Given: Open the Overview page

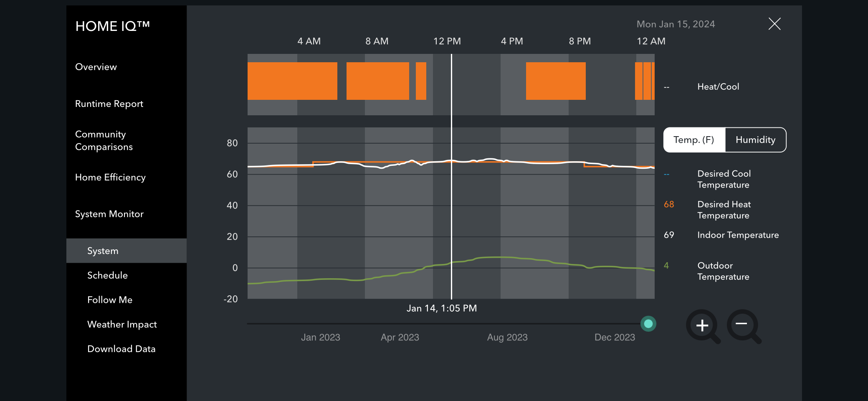Looking at the screenshot, I should tap(96, 67).
